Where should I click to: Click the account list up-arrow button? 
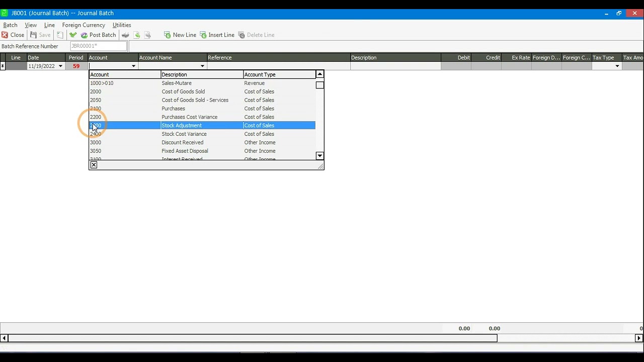319,74
